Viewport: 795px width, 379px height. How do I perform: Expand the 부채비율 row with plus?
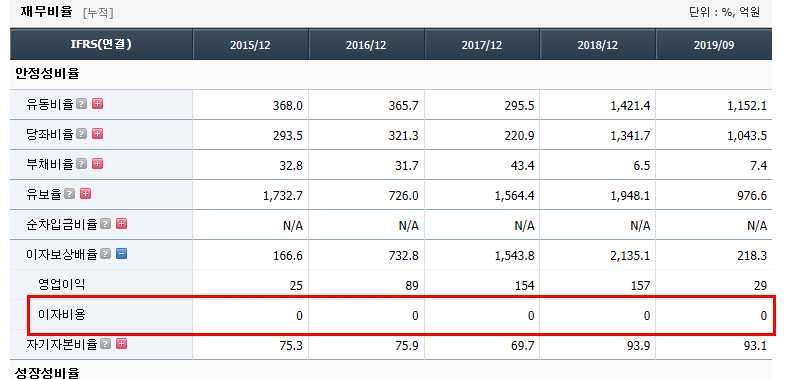pos(97,164)
